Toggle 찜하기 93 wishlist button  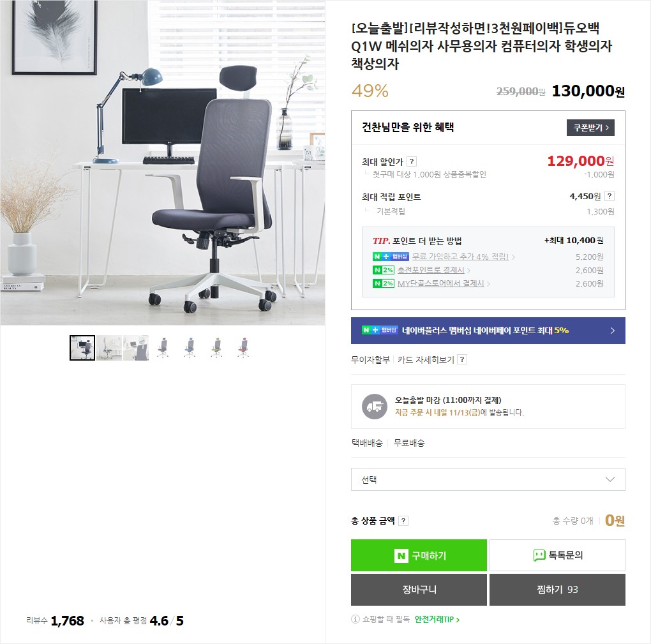coord(557,590)
